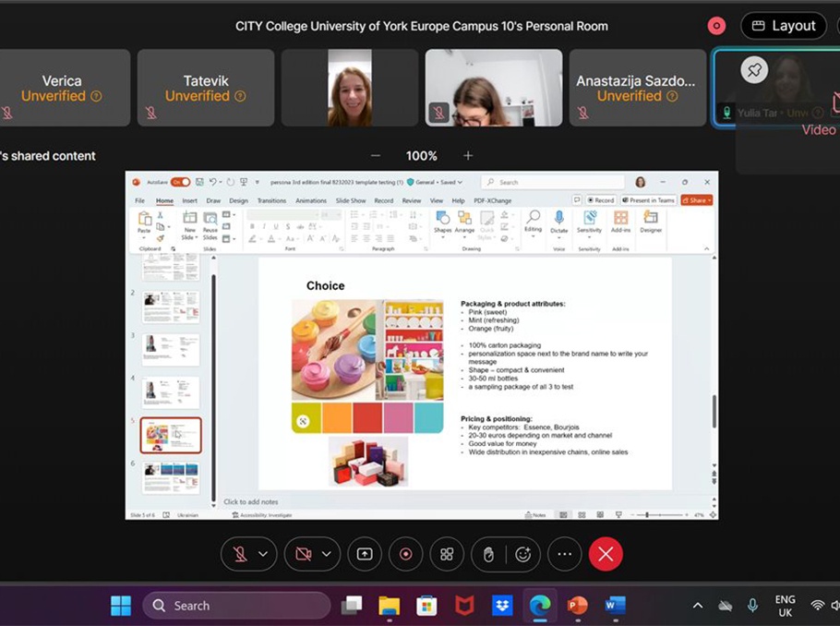Screen dimensions: 840x626
Task: Open the Designer pane icon
Action: pyautogui.click(x=651, y=217)
